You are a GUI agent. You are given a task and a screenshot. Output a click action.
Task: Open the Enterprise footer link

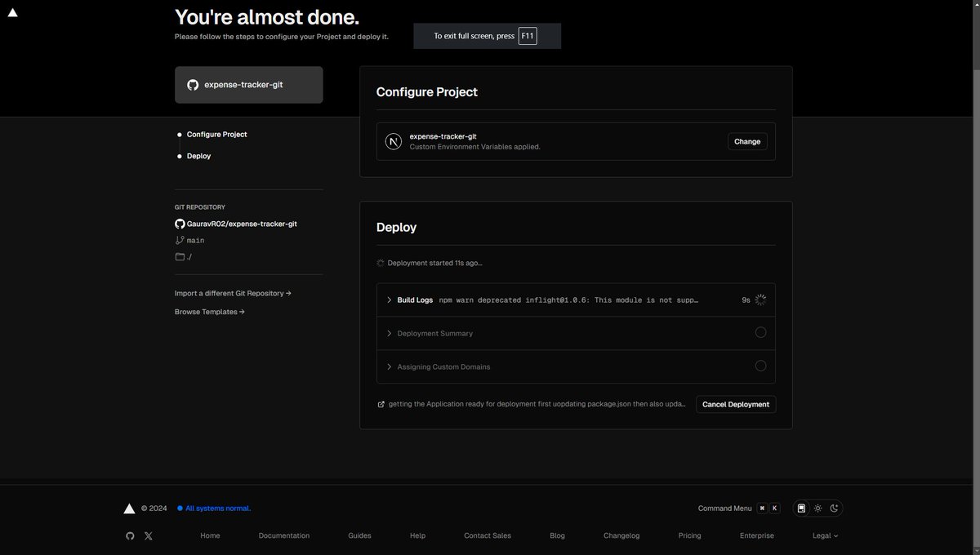[757, 536]
